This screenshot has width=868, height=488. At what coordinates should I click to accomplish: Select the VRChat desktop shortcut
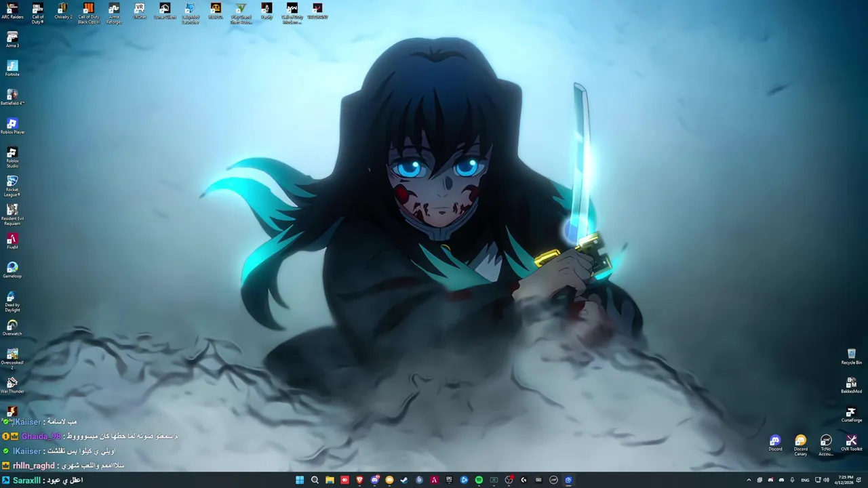[140, 12]
